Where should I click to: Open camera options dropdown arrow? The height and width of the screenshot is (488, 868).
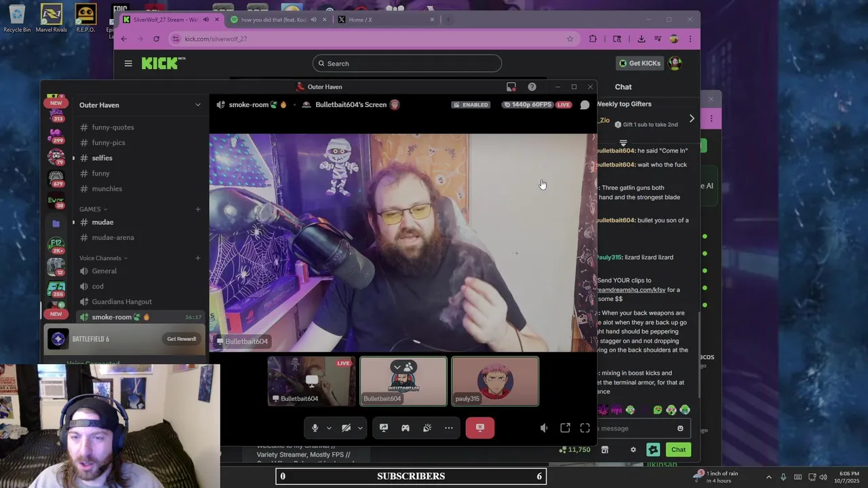tap(360, 428)
